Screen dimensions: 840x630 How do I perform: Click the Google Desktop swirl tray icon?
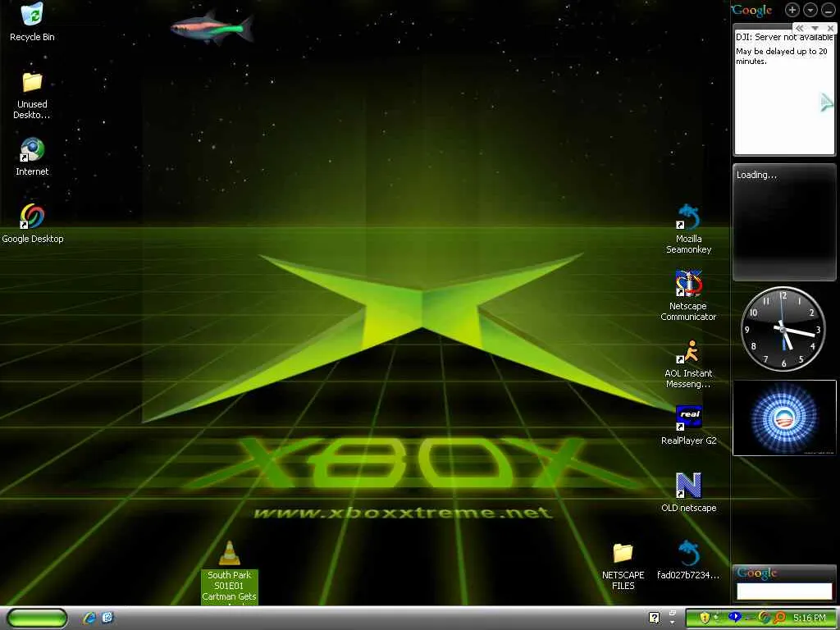765,618
